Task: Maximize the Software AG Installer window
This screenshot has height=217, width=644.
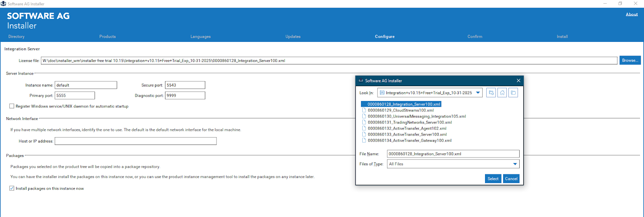Action: click(x=620, y=4)
